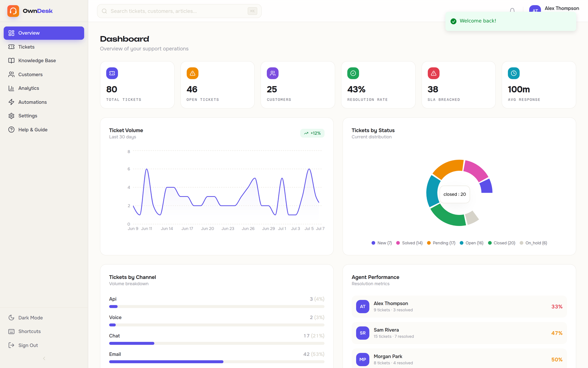Viewport: 588px width, 368px height.
Task: Click the Analytics bar chart icon
Action: pyautogui.click(x=11, y=88)
